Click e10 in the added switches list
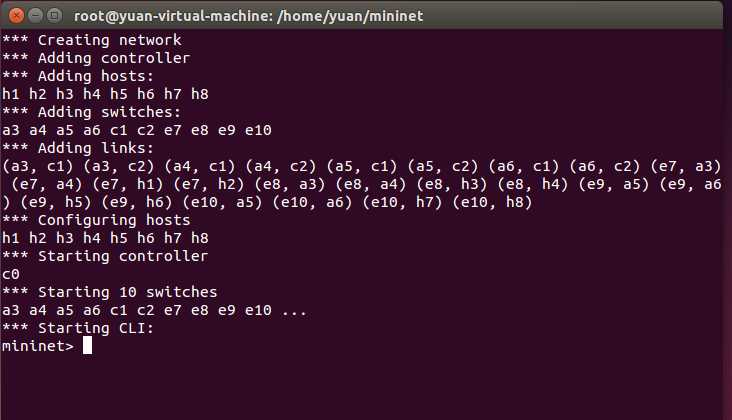The width and height of the screenshot is (732, 420). click(x=258, y=130)
